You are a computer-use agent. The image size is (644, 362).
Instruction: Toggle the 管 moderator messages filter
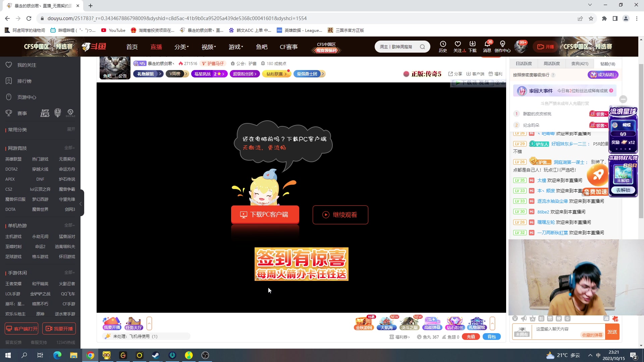point(550,319)
